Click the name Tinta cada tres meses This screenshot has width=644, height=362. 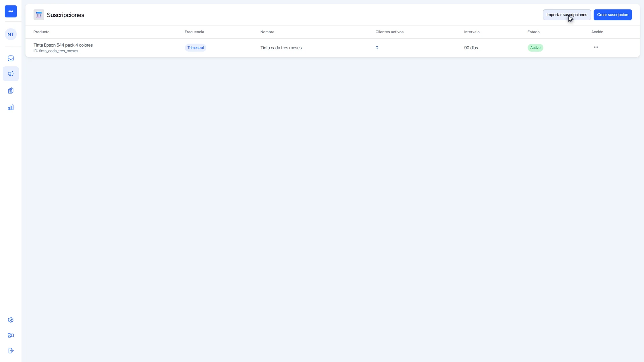281,48
